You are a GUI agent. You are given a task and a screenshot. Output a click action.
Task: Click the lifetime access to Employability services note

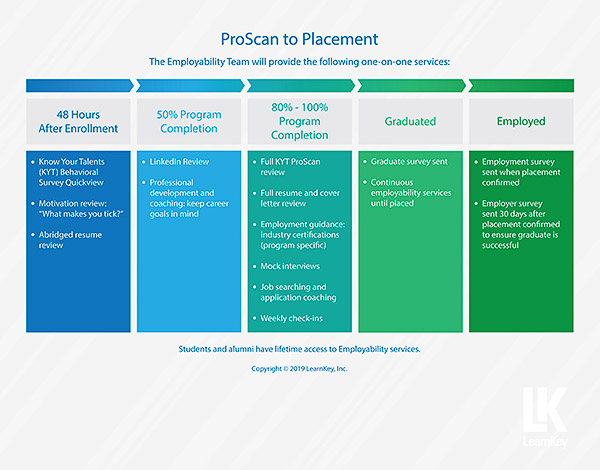pos(299,349)
